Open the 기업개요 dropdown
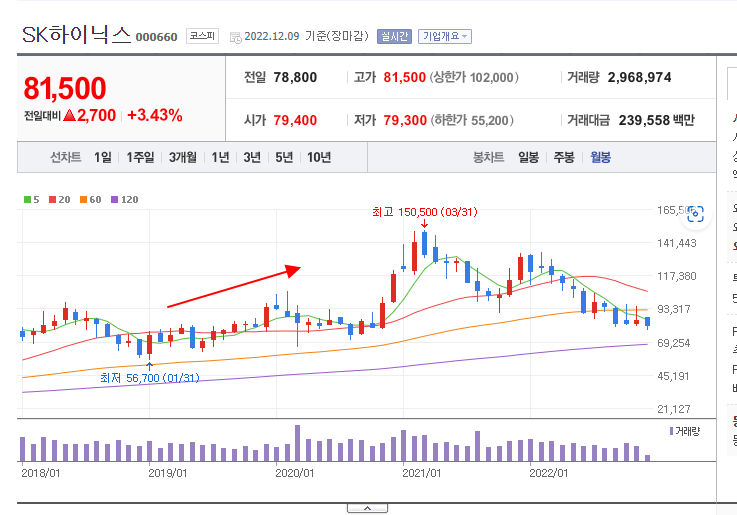Viewport: 737px width, 515px height. (x=445, y=36)
